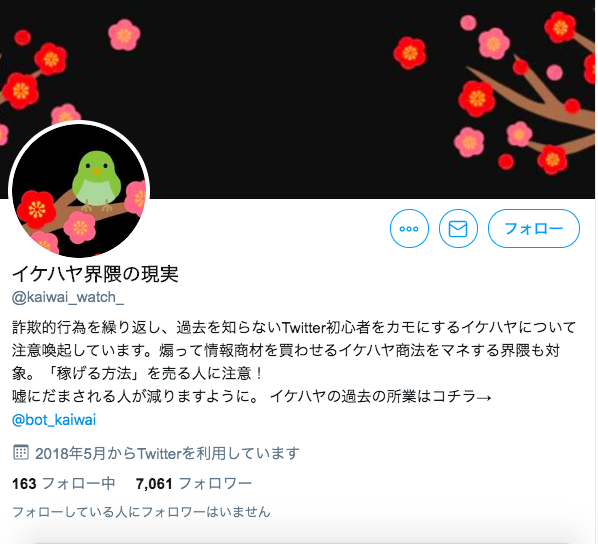Click the envelope message icon

tap(458, 229)
